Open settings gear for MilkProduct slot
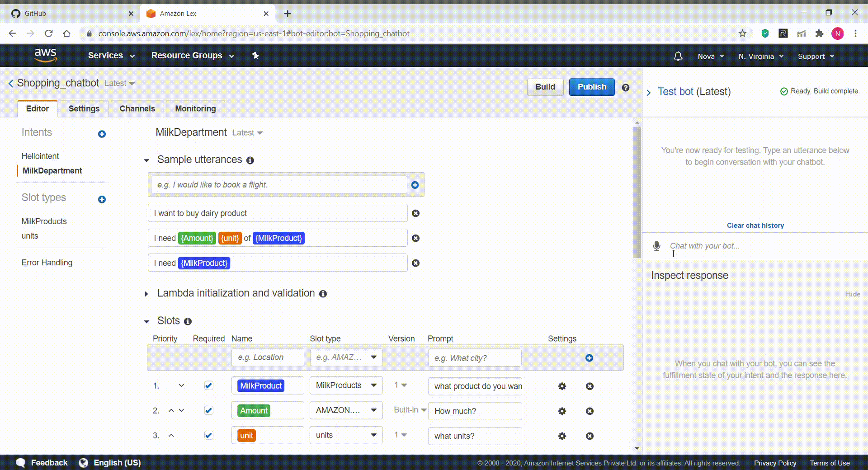868x470 pixels. click(562, 386)
